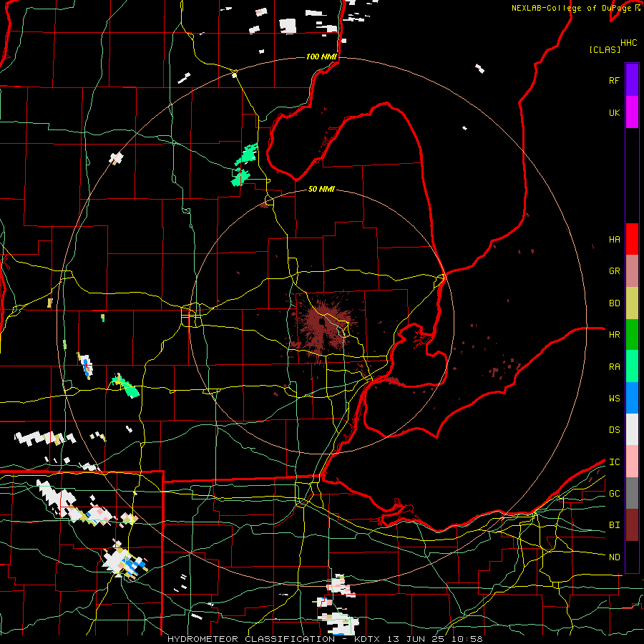The height and width of the screenshot is (644, 644).
Task: Click the RA legend label
Action: (614, 367)
